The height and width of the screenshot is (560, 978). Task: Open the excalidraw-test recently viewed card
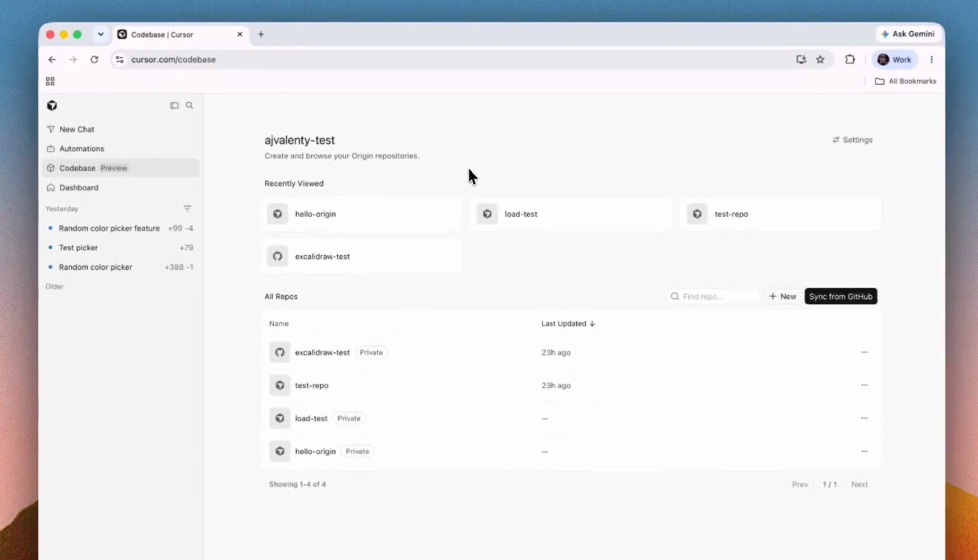click(362, 256)
